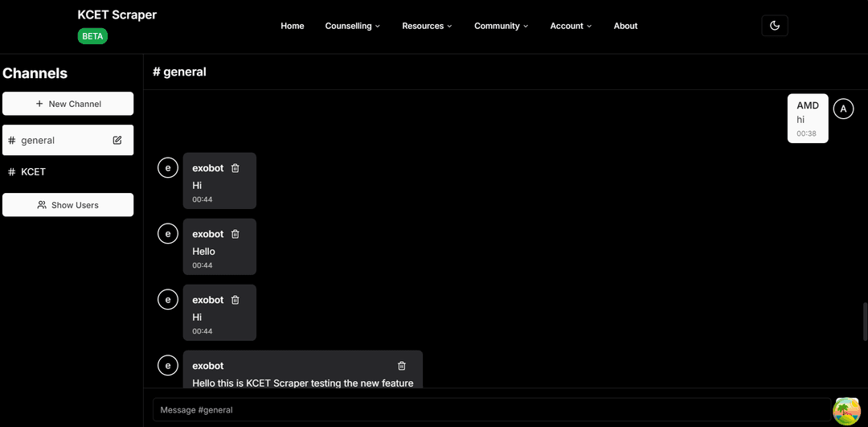Click the chat scrollbar thumb
Viewport: 868px width, 427px height.
pos(865,322)
